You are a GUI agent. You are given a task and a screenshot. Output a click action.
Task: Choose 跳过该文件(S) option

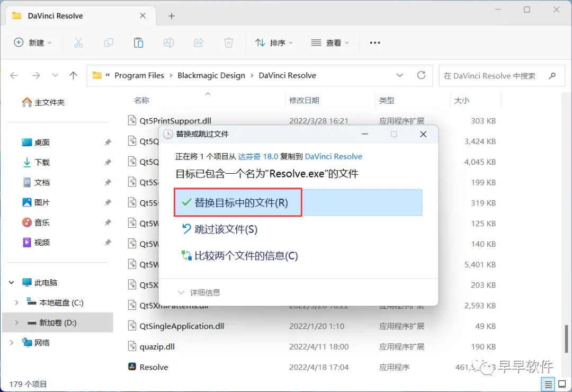click(x=220, y=229)
